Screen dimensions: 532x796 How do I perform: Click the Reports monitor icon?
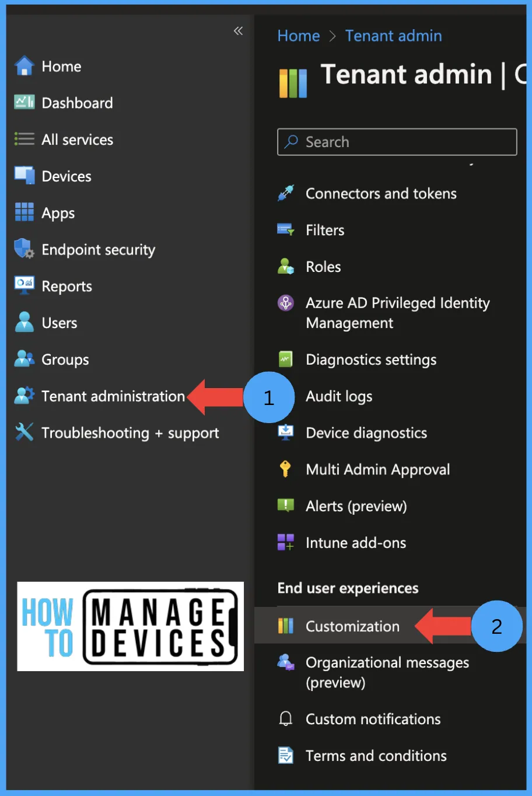24,285
